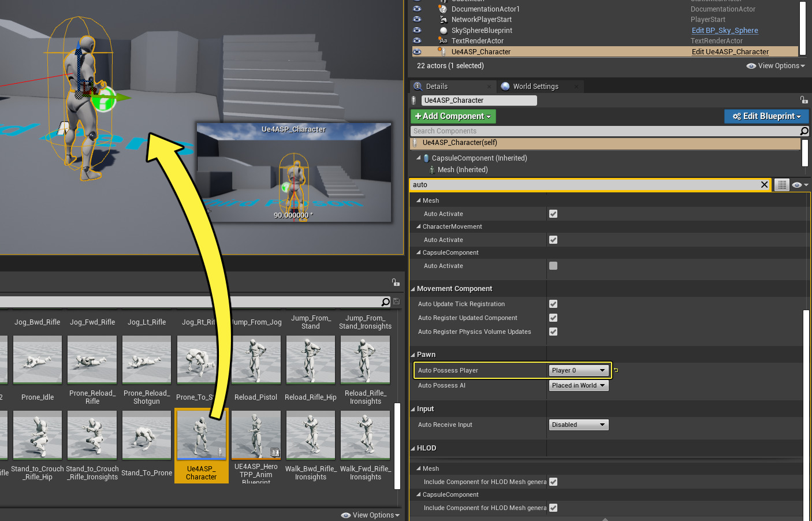Click the eye icon next to View Options
This screenshot has height=521, width=812.
tap(752, 65)
